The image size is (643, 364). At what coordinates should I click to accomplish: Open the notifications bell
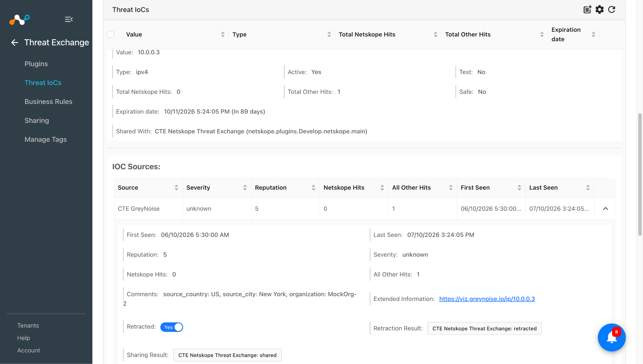[x=612, y=337]
